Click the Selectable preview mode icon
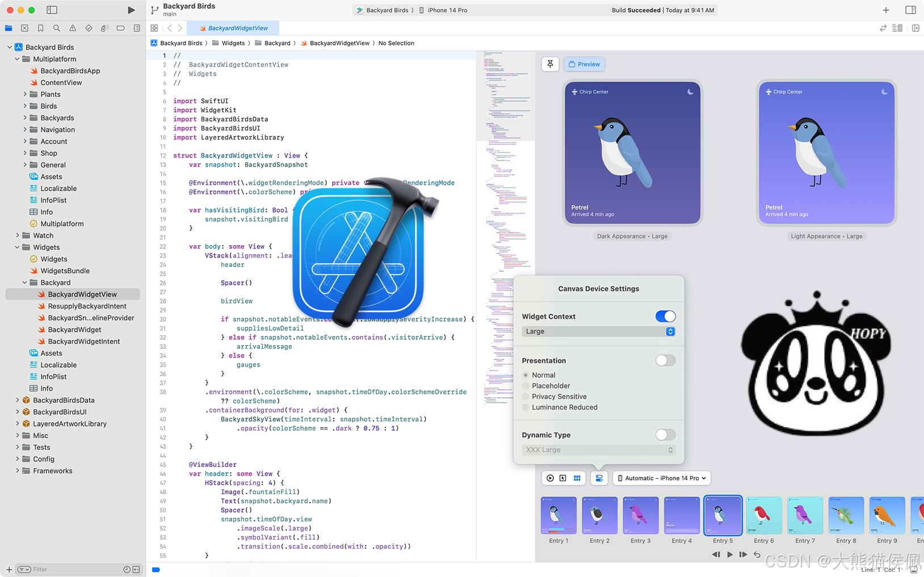The image size is (924, 577). pos(563,478)
